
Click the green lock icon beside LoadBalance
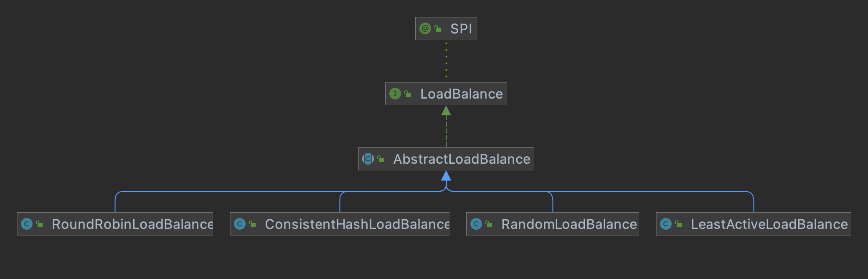click(408, 94)
